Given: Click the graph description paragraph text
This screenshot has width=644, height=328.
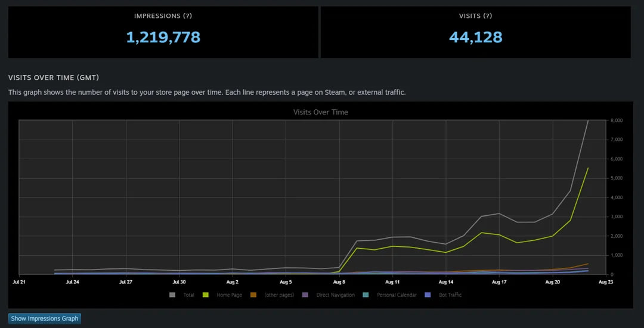Looking at the screenshot, I should 207,92.
